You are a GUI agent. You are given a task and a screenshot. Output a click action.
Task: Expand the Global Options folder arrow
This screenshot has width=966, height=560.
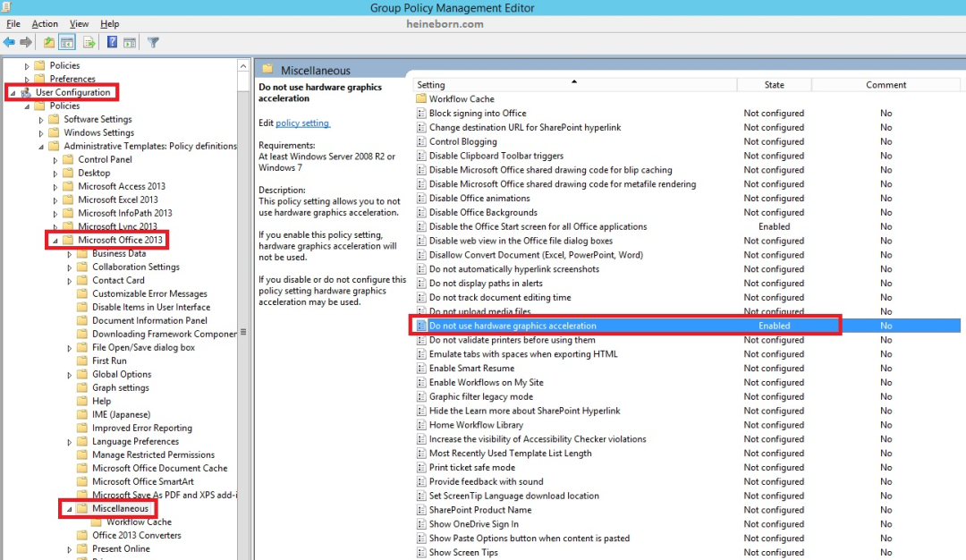(x=69, y=375)
